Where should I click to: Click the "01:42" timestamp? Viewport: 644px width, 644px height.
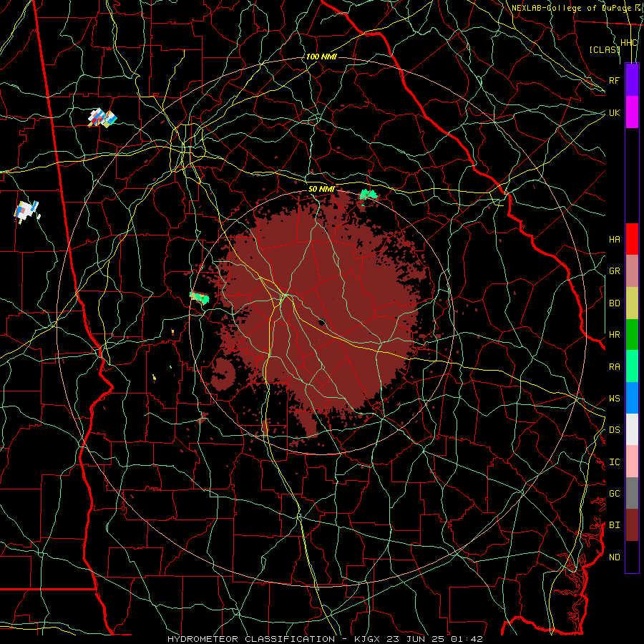466,639
